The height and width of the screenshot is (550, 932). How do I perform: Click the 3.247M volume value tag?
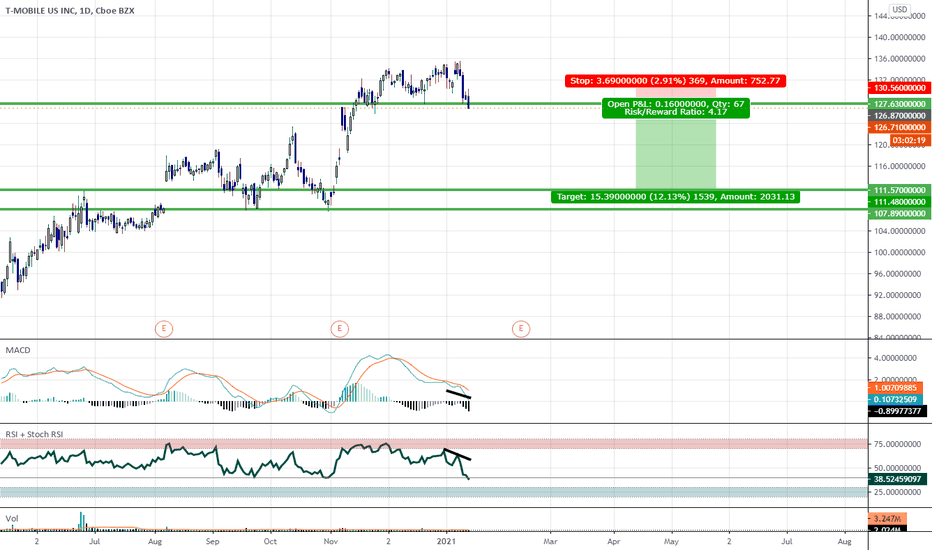[x=887, y=519]
